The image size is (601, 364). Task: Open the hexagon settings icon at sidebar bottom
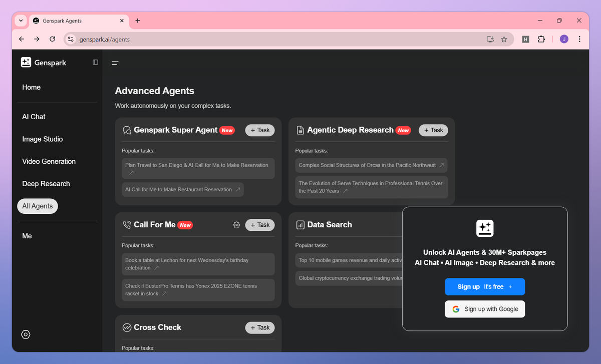(26, 334)
